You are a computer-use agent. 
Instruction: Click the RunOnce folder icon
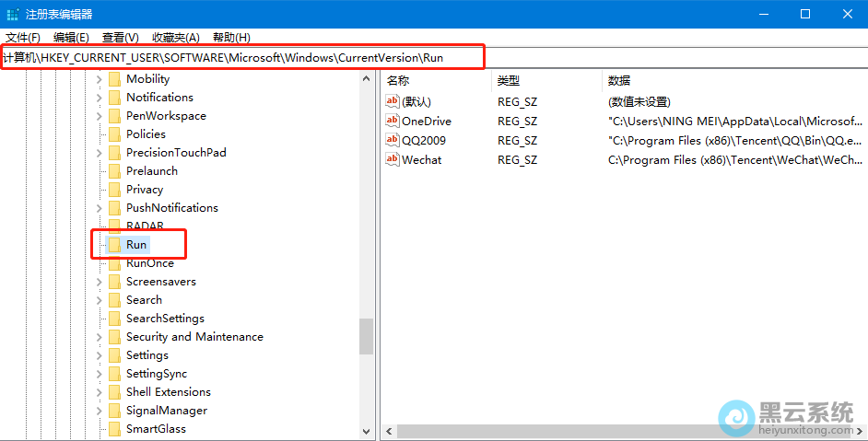tap(114, 263)
